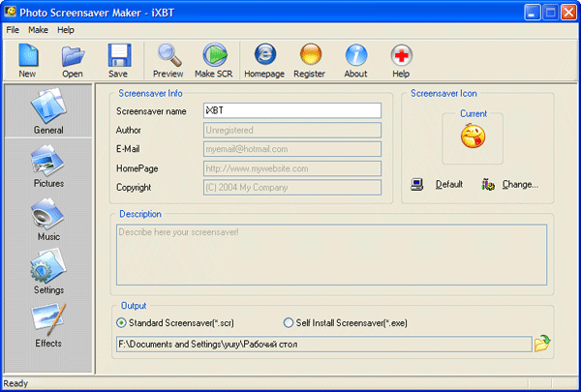Open the Settings sidebar section

click(x=48, y=272)
